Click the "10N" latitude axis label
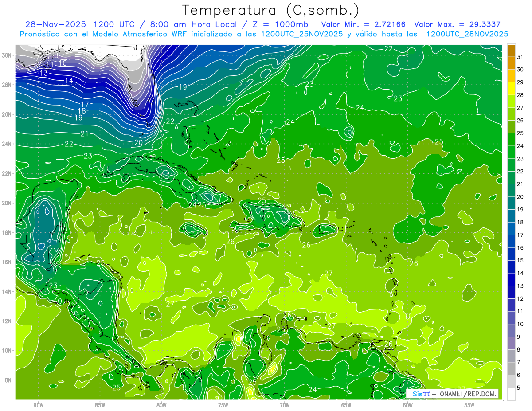Image resolution: width=532 pixels, height=411 pixels. 7,351
